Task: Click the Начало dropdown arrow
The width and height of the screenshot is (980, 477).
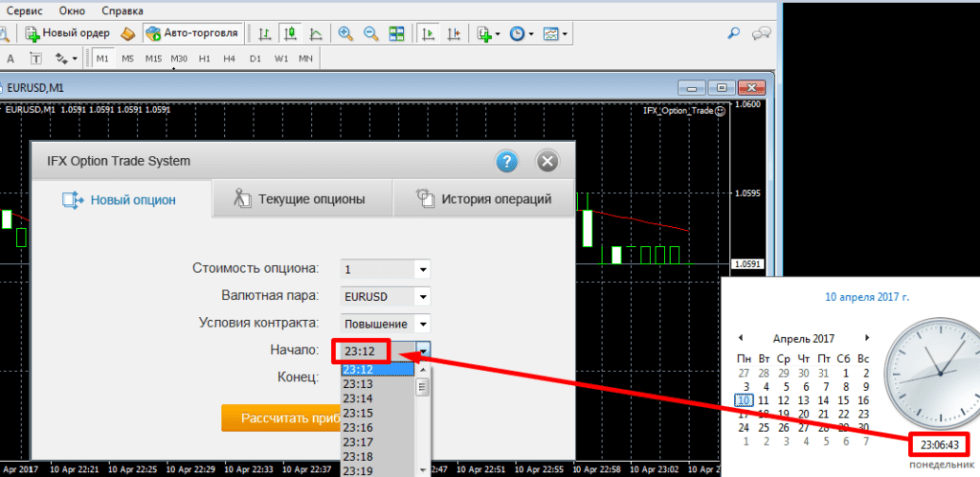Action: pyautogui.click(x=423, y=351)
